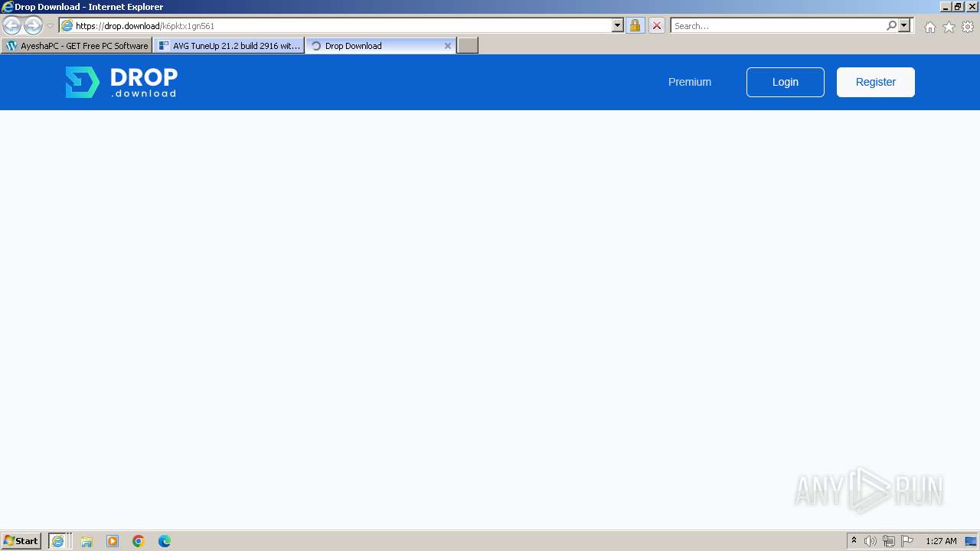Open Windows Explorer folder taskbar icon

(x=87, y=541)
